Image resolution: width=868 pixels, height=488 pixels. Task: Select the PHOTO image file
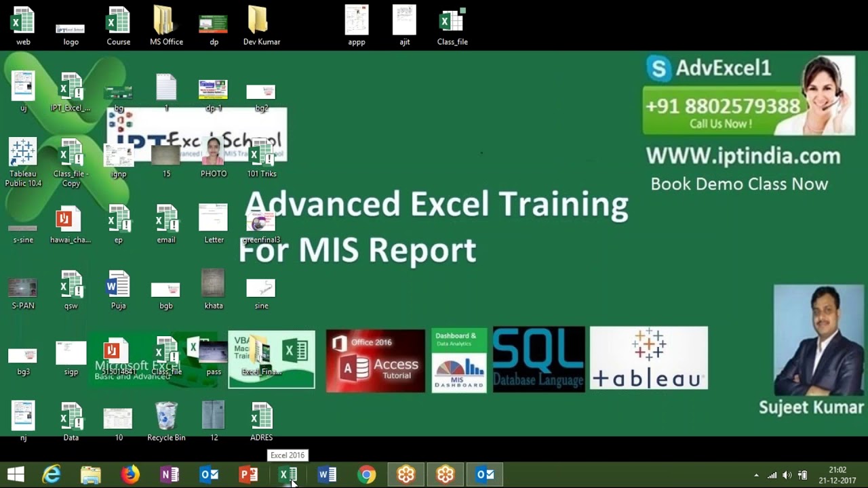(x=214, y=159)
